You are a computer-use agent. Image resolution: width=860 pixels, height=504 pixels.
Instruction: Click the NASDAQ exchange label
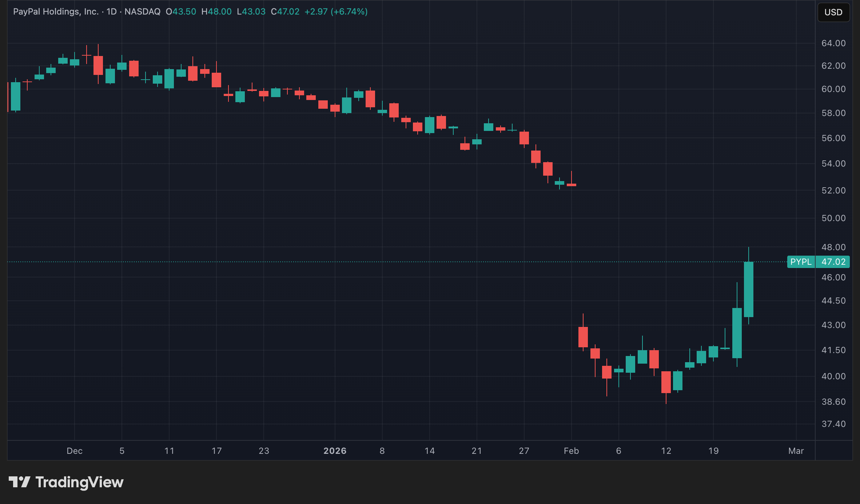point(142,12)
